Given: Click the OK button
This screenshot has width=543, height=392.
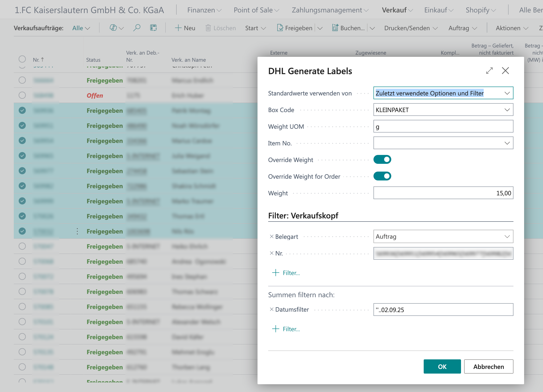Looking at the screenshot, I should [x=442, y=366].
